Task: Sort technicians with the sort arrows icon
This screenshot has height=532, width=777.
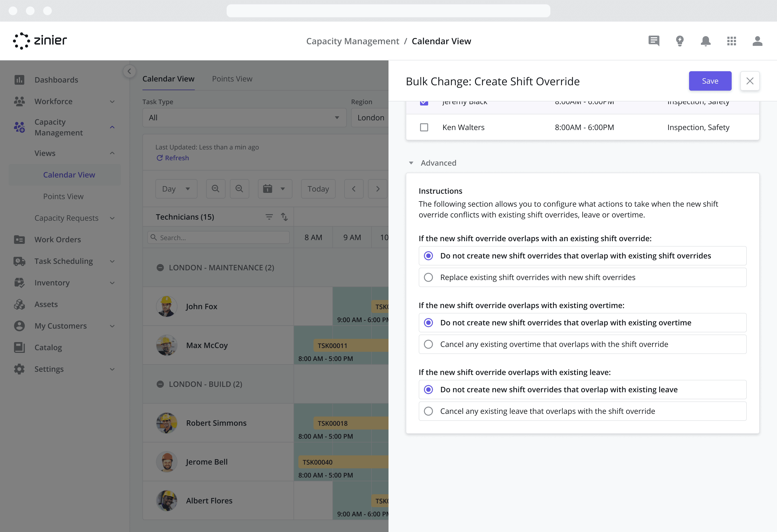Action: (284, 217)
